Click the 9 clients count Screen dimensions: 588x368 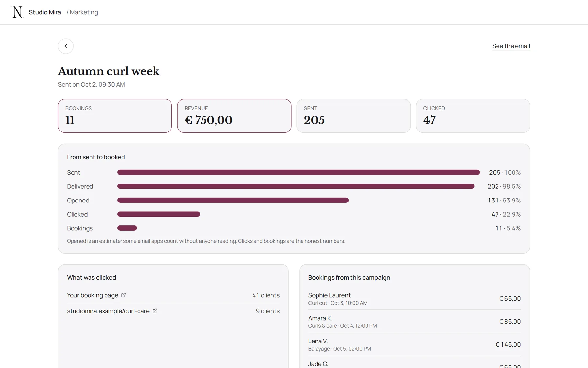click(268, 311)
